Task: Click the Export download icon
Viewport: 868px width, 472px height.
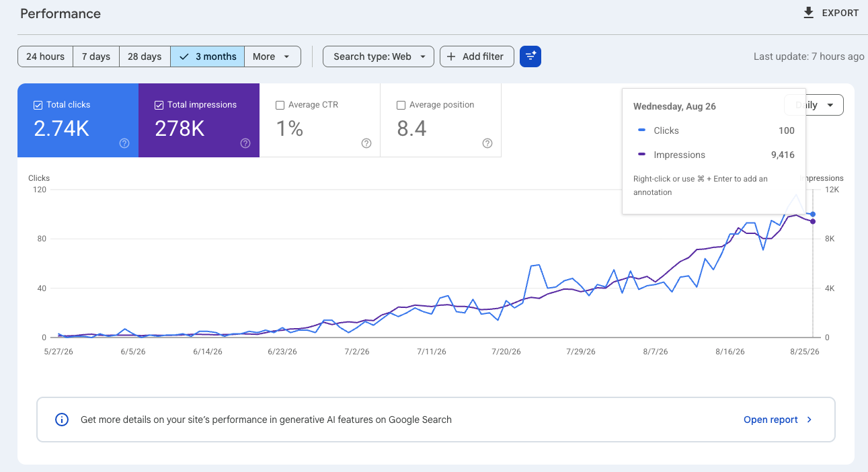Action: (809, 13)
